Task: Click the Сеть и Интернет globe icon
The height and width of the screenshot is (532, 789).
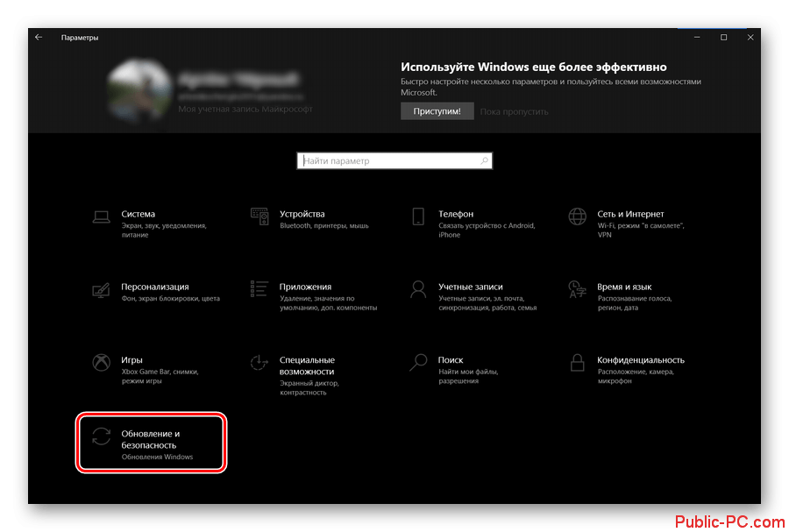Action: 577,216
